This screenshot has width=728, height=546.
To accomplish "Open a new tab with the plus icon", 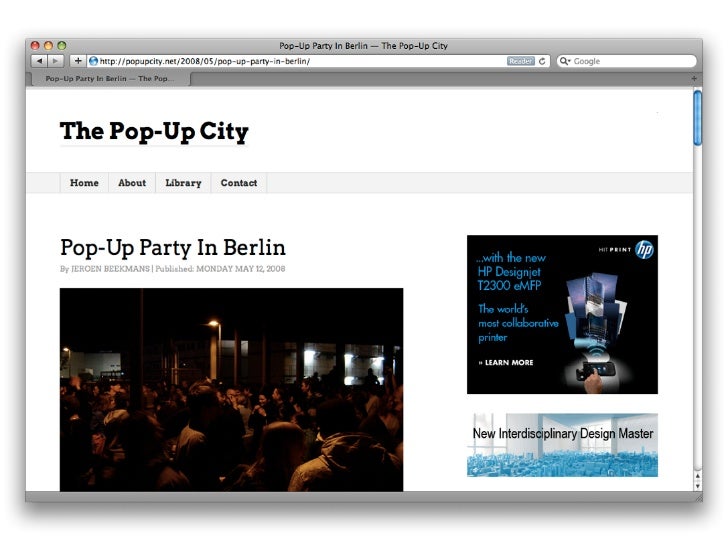I will pyautogui.click(x=694, y=78).
